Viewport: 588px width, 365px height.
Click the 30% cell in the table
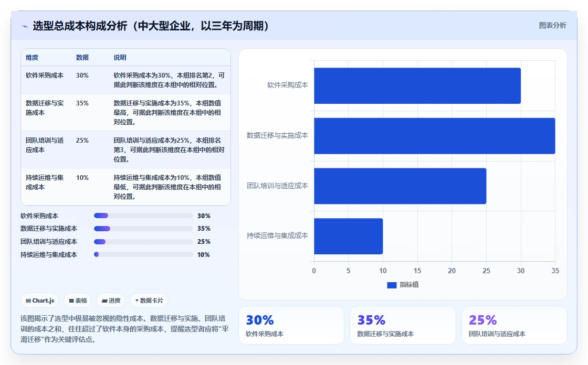pyautogui.click(x=82, y=76)
